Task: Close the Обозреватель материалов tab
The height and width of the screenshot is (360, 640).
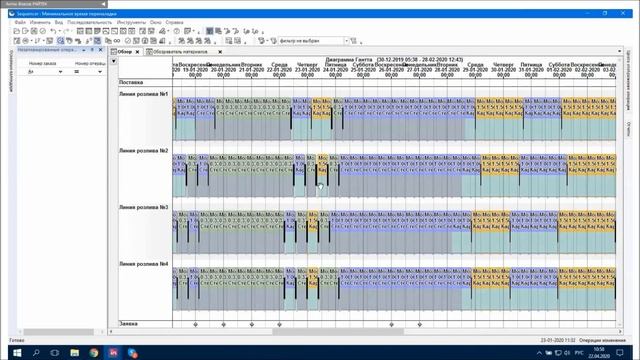Action: (x=220, y=52)
